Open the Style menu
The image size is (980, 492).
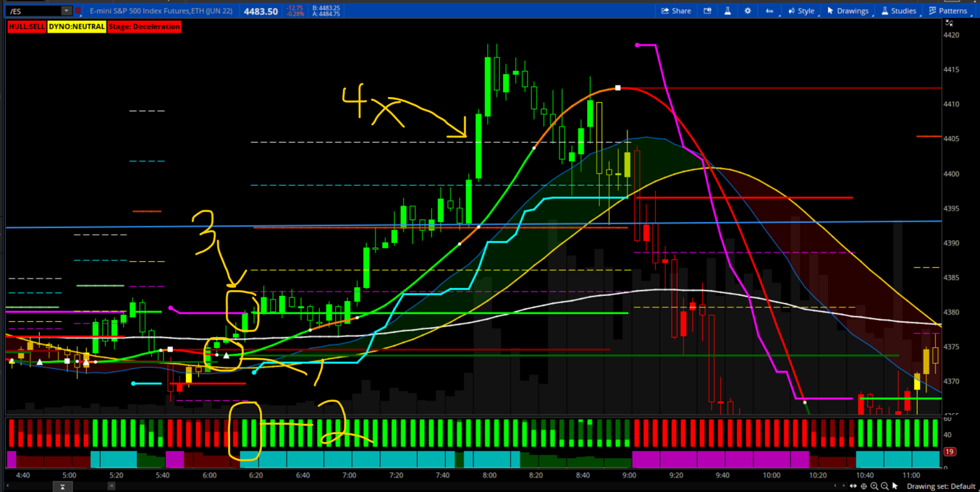pyautogui.click(x=801, y=11)
